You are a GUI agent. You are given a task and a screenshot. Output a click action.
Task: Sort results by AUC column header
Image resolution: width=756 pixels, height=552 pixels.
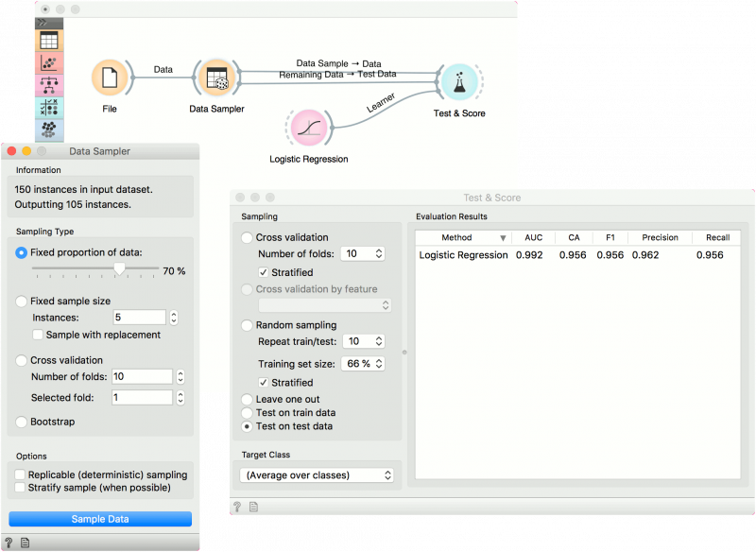[x=534, y=237]
